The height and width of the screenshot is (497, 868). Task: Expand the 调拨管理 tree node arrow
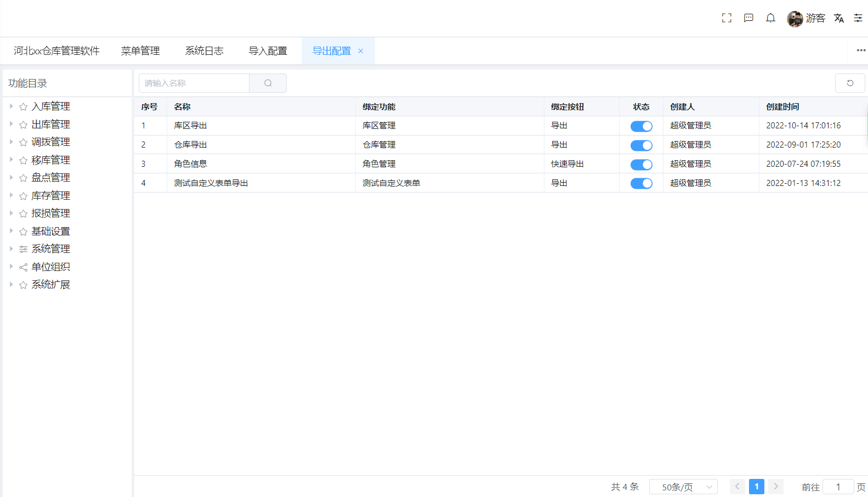[11, 142]
